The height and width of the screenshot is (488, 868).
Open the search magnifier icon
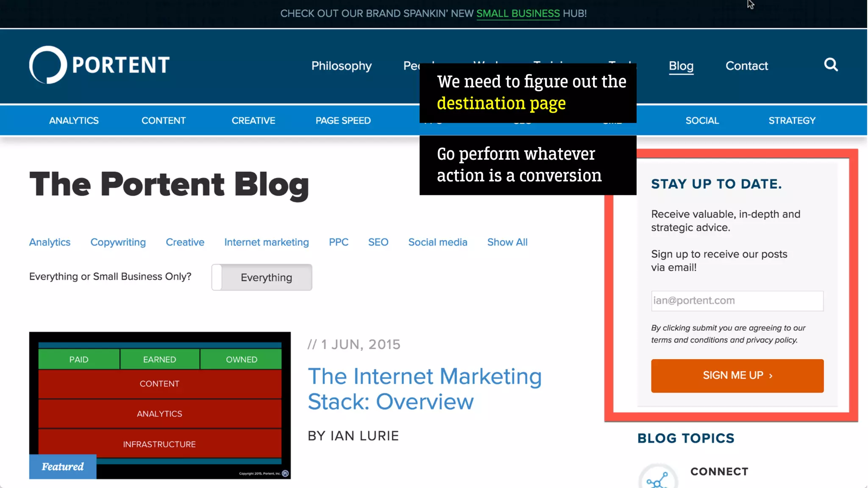coord(831,65)
